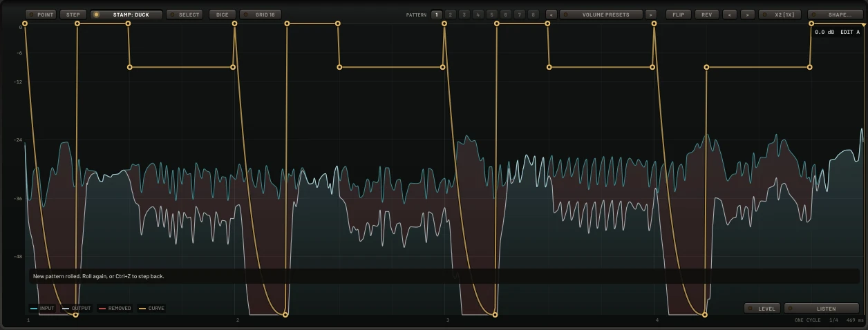Click the -36 dB axis label

(x=19, y=199)
